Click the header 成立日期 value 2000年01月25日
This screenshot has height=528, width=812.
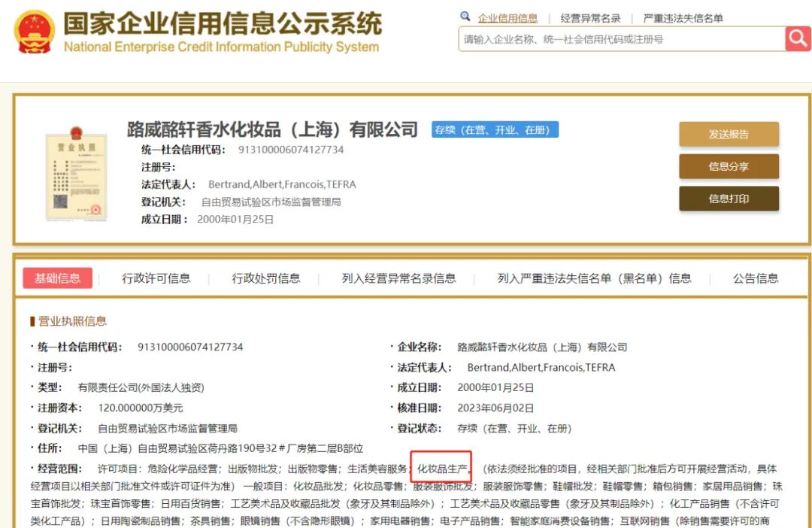click(235, 219)
